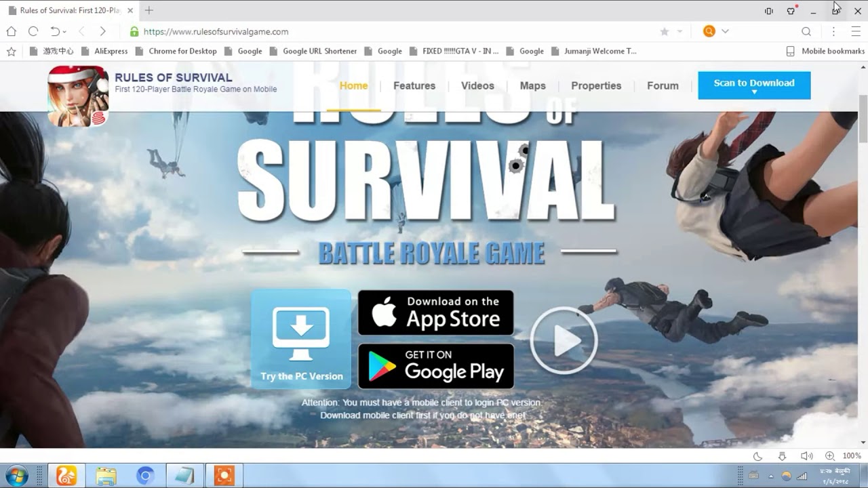Open the AliExpress bookmark

(x=104, y=51)
